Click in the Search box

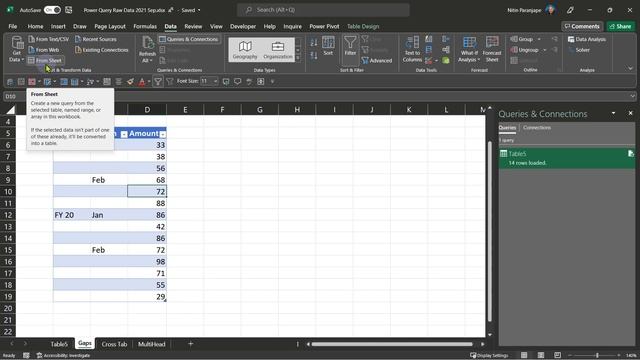click(x=323, y=10)
